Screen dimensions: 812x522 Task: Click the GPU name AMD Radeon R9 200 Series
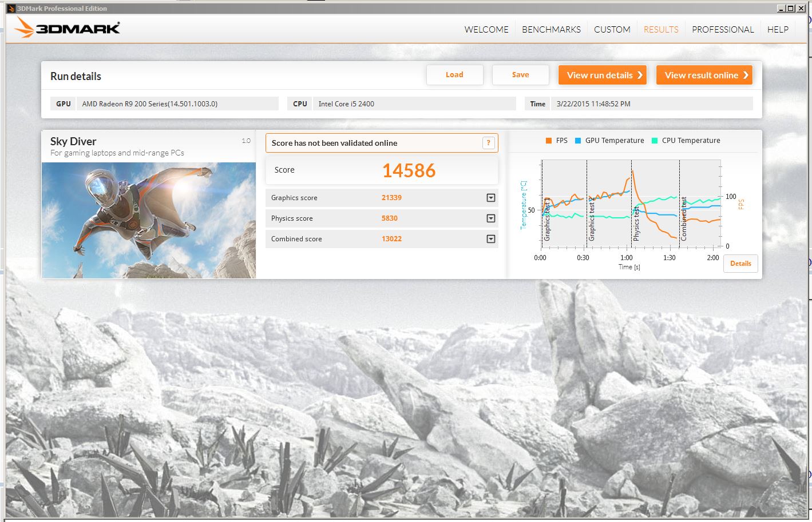[150, 104]
